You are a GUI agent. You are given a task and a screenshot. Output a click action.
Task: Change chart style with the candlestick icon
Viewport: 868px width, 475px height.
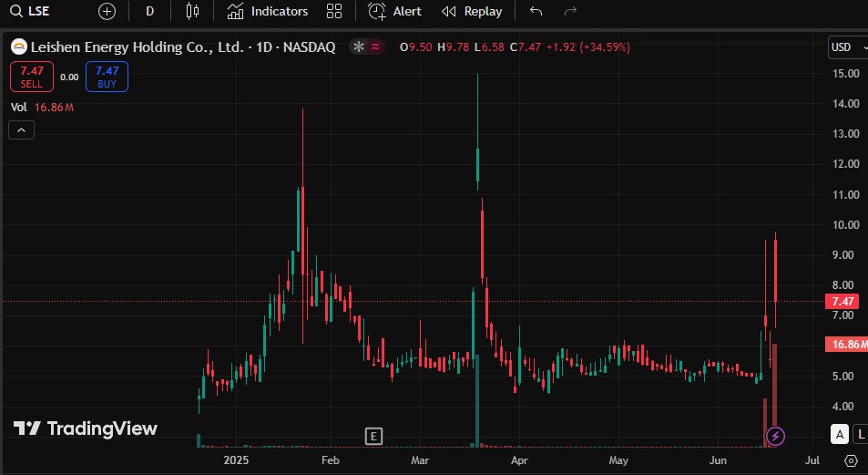click(x=192, y=11)
